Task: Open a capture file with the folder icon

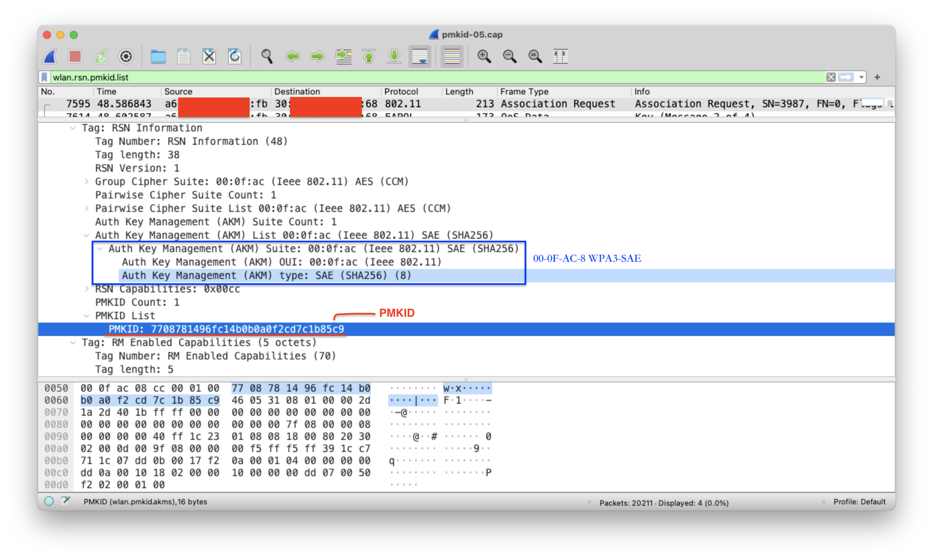Action: pyautogui.click(x=158, y=57)
